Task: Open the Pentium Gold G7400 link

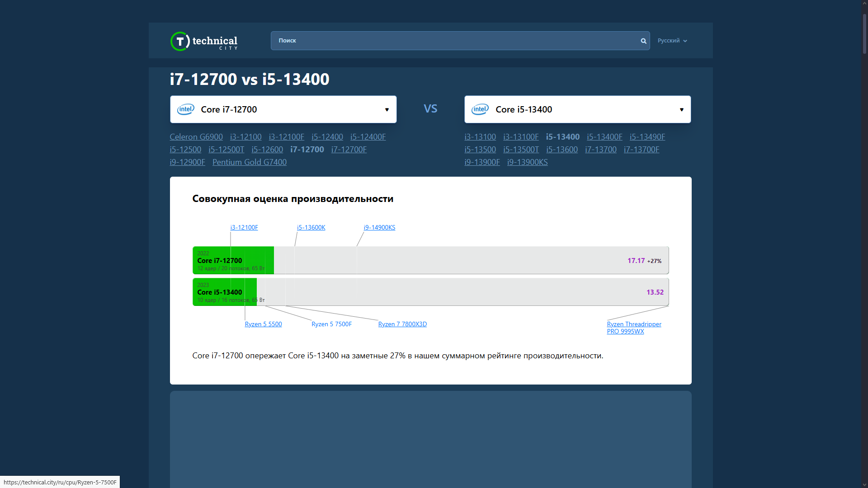Action: pyautogui.click(x=250, y=162)
